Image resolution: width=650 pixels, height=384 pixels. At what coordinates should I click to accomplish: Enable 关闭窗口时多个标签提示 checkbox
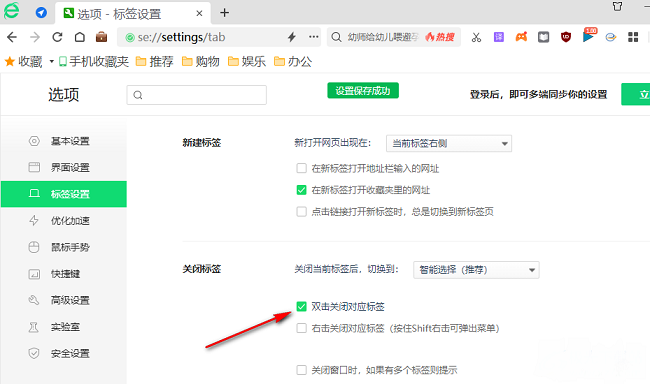pyautogui.click(x=301, y=369)
